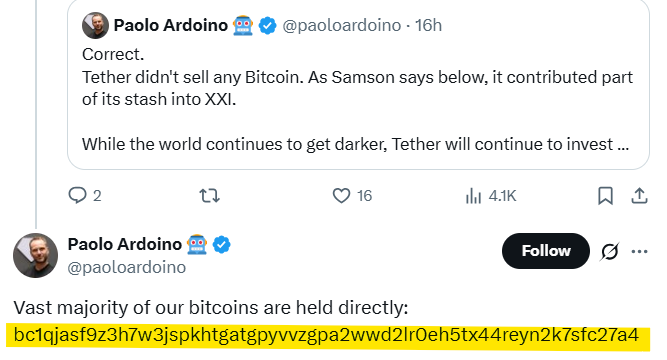Open Paolo Ardoino's large profile picture
Image resolution: width=667 pixels, height=360 pixels.
35,255
